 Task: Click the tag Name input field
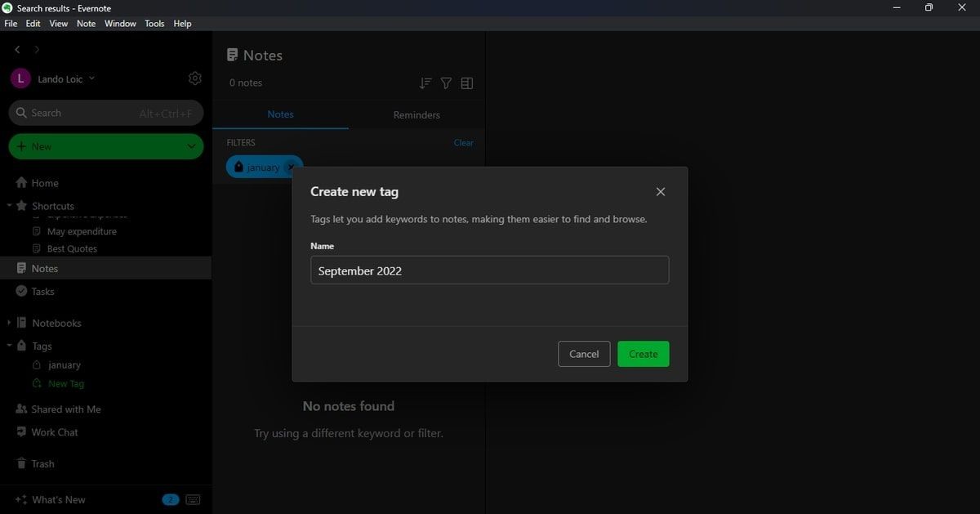(x=490, y=270)
